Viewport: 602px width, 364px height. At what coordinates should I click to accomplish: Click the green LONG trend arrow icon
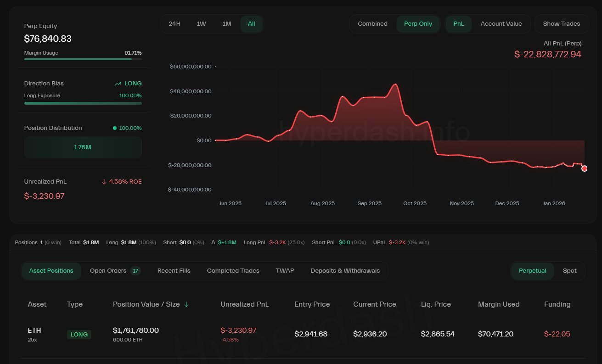click(118, 84)
